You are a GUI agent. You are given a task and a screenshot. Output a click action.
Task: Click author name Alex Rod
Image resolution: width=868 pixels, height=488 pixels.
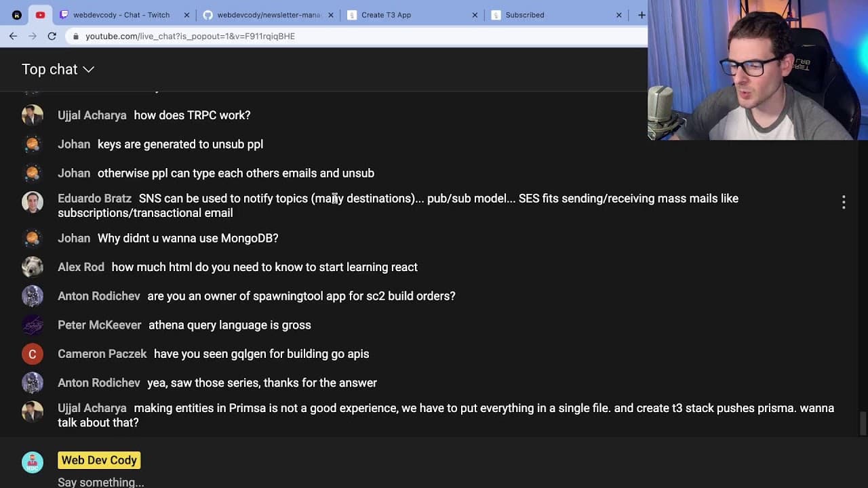pos(81,267)
